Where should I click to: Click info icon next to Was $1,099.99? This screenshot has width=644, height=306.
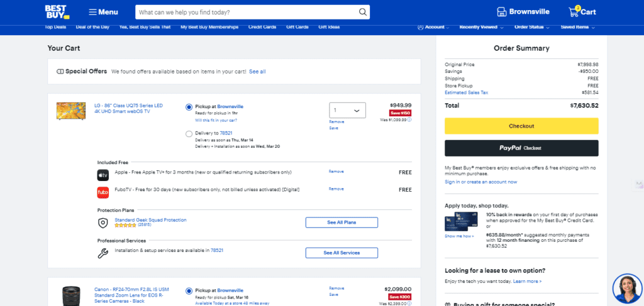pos(409,120)
